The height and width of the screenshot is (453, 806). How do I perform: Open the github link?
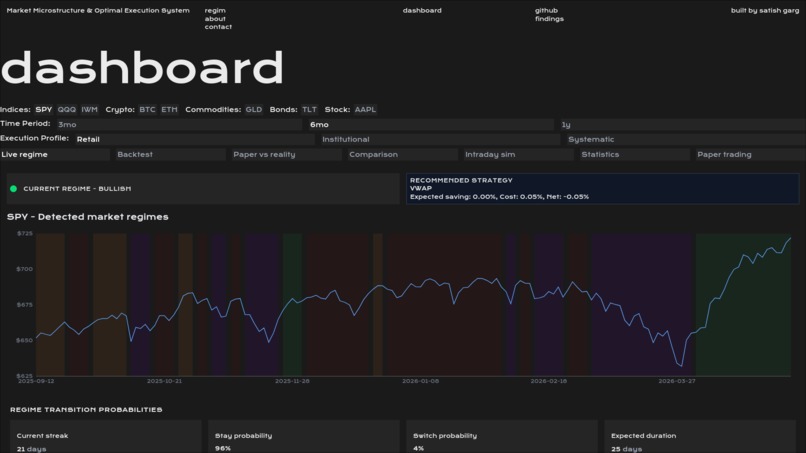click(546, 10)
